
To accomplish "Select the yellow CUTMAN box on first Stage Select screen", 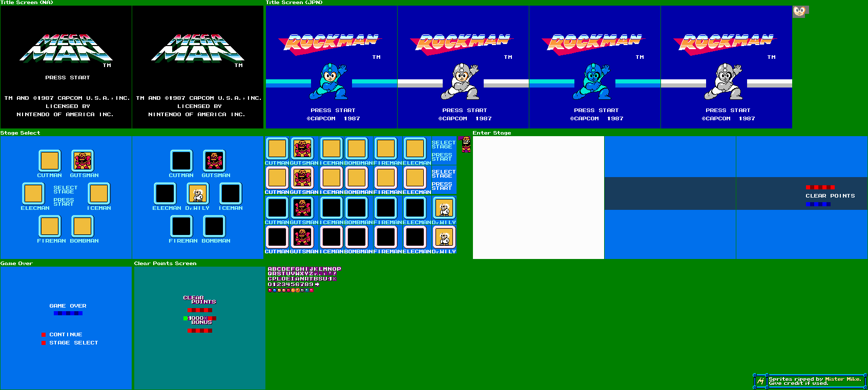I will [50, 161].
